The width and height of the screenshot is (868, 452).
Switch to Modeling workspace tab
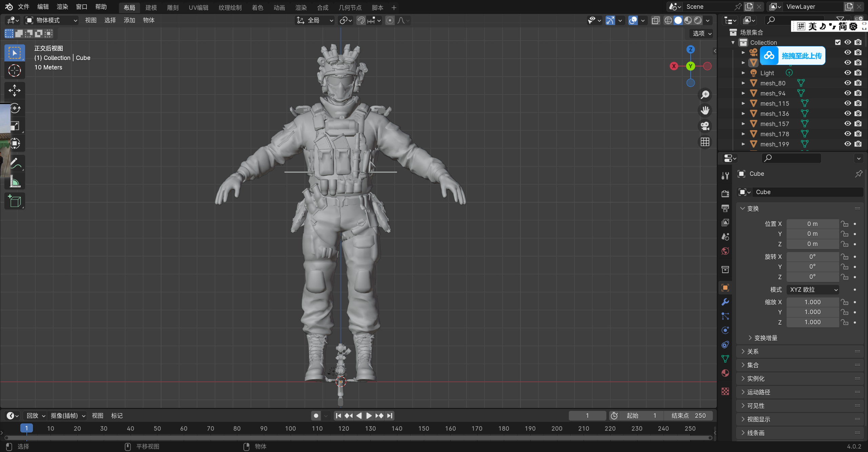(151, 7)
